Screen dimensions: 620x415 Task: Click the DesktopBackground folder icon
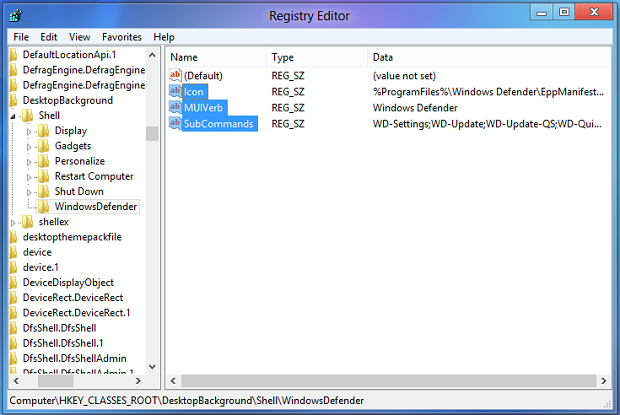click(13, 100)
